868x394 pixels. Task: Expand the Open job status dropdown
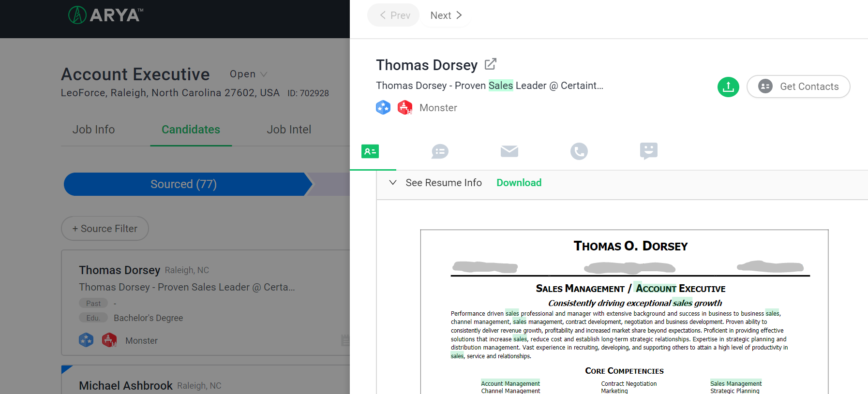coord(248,74)
